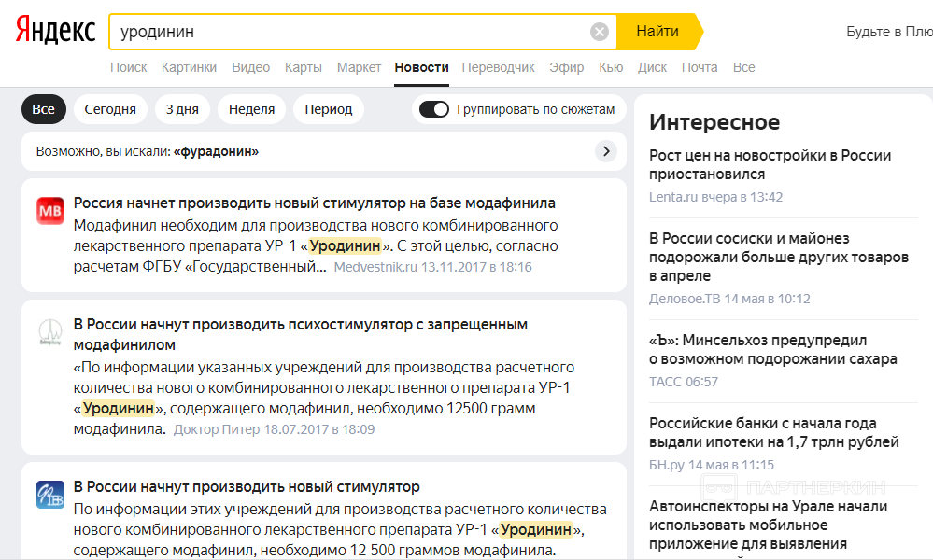Go to the Диск service
Image resolution: width=933 pixels, height=560 pixels.
coord(652,67)
